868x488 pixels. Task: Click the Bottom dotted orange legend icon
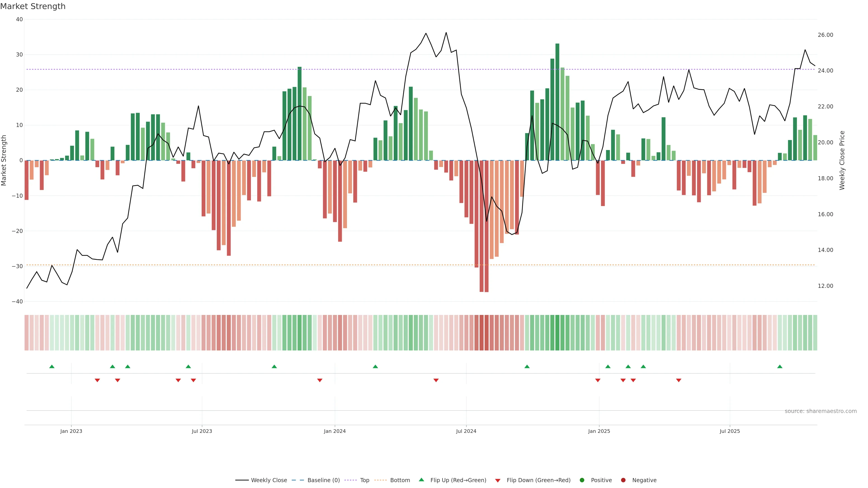coord(380,480)
